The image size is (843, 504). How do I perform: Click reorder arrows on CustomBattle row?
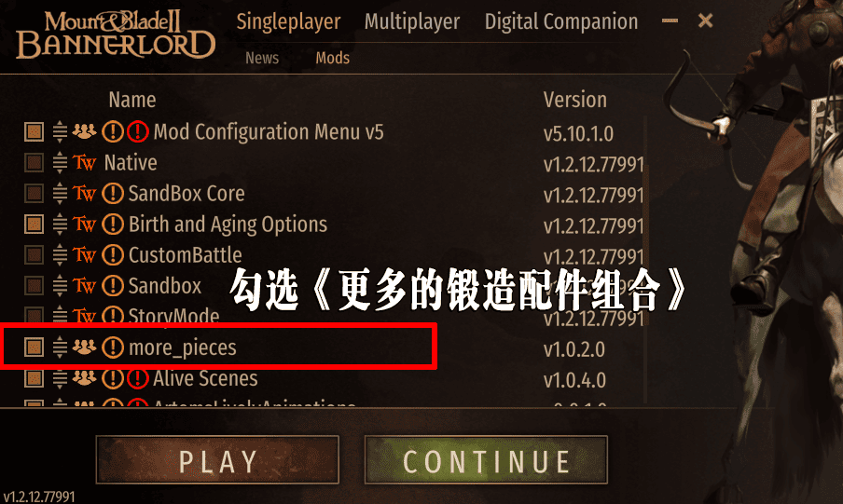pos(60,255)
